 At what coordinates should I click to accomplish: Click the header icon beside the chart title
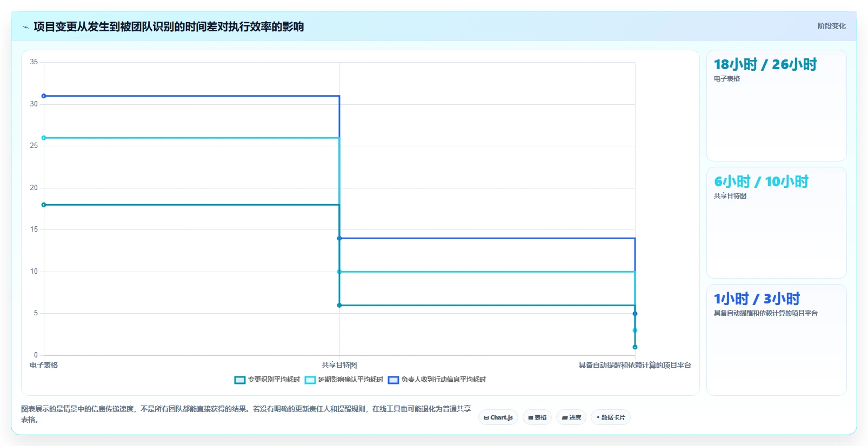coord(25,27)
